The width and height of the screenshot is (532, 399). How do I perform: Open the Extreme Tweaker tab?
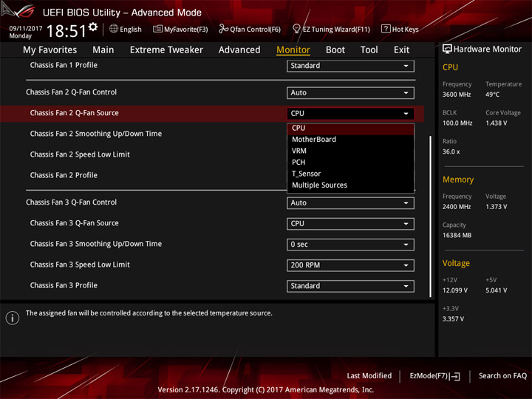[166, 50]
